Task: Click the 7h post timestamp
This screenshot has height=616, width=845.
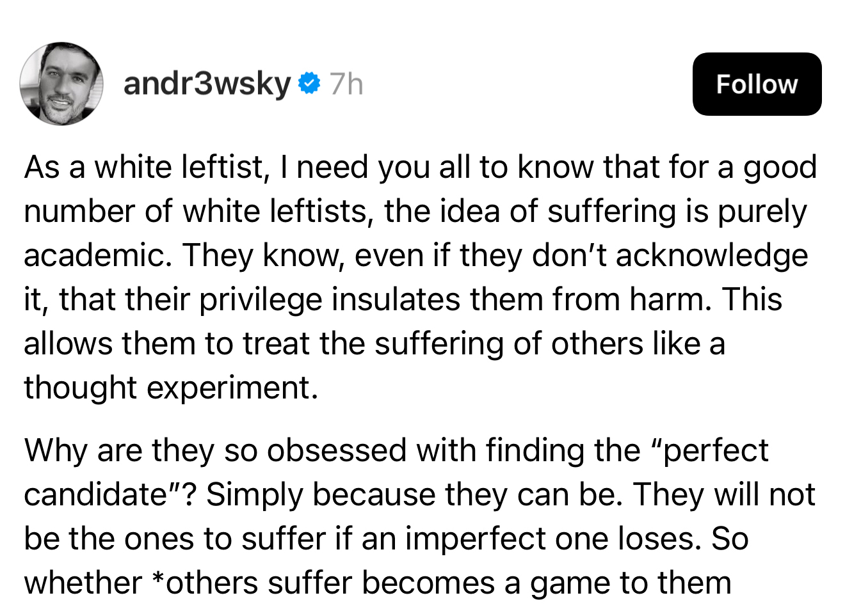Action: (346, 84)
